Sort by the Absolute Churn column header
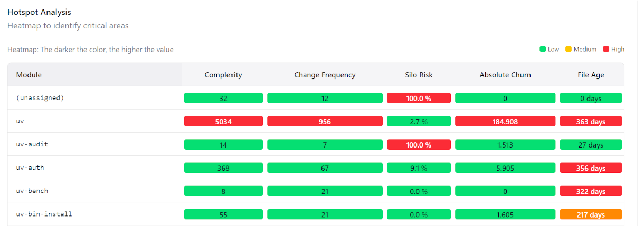This screenshot has height=226, width=644. coord(505,75)
